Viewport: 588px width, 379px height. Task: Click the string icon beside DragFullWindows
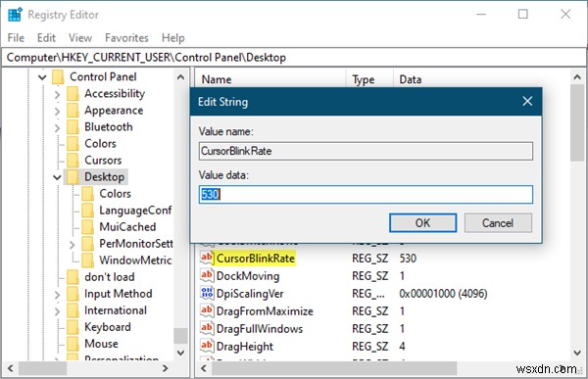tap(207, 328)
